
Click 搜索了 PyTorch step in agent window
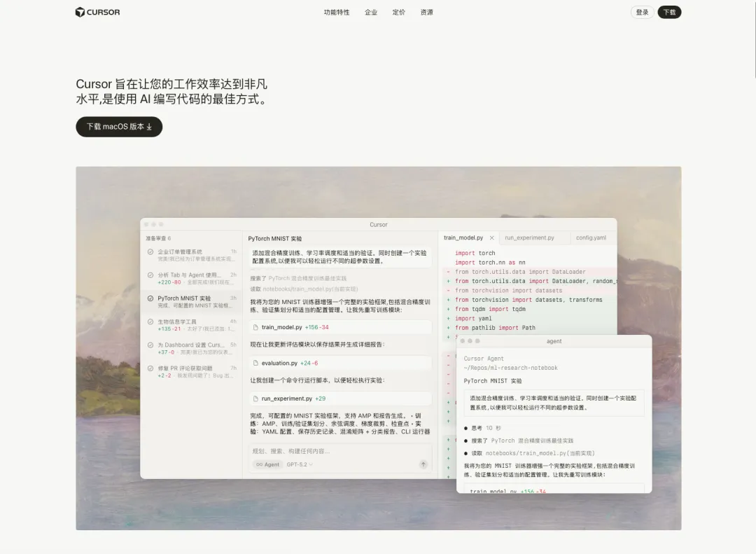(x=519, y=441)
